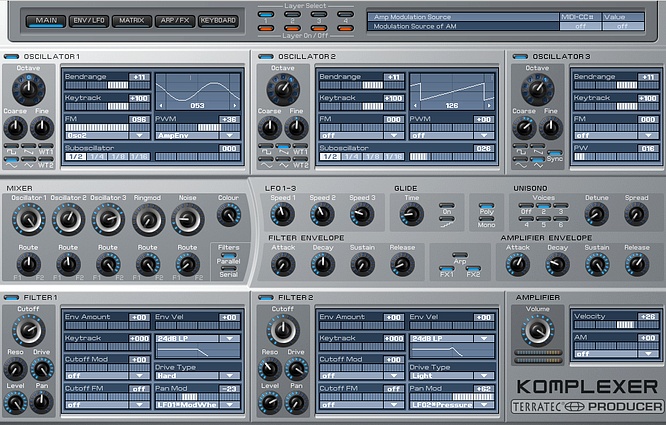Click previous-wave arrow beside wave 053

[161, 105]
